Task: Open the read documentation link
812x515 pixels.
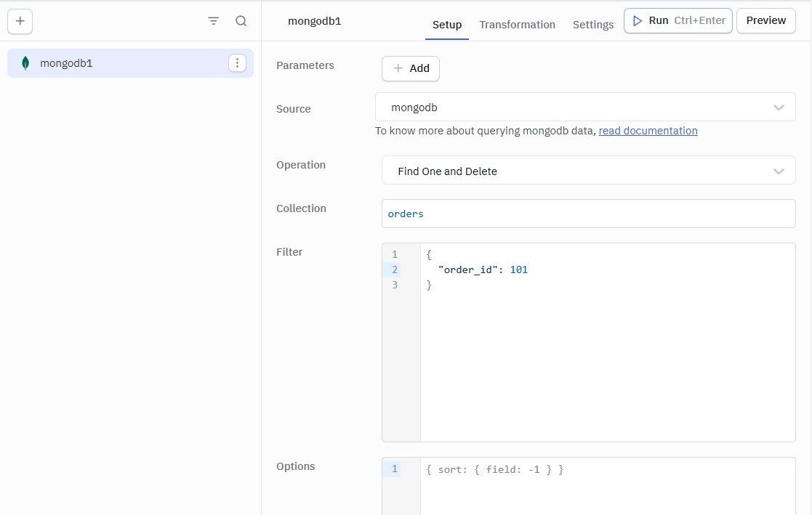Action: point(648,131)
